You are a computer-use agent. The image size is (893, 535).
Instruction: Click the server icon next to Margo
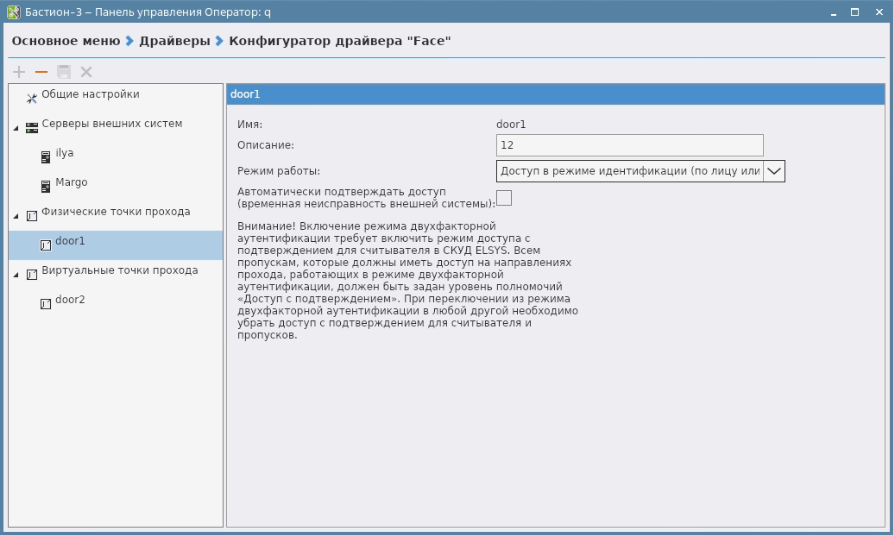pyautogui.click(x=46, y=186)
